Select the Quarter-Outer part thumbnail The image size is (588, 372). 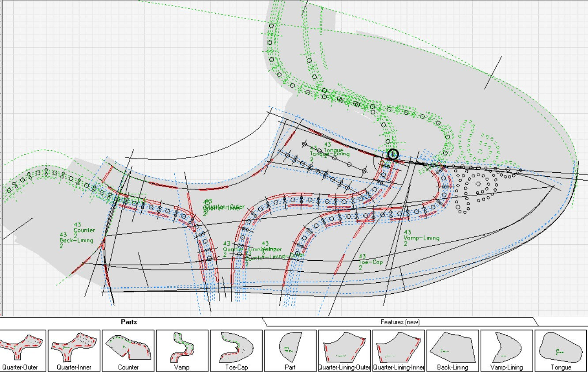tap(23, 350)
